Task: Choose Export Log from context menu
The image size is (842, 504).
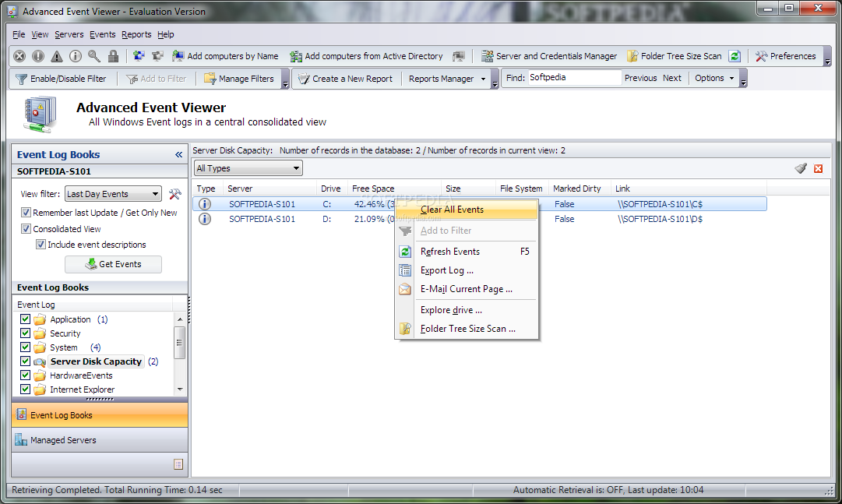Action: (467, 270)
